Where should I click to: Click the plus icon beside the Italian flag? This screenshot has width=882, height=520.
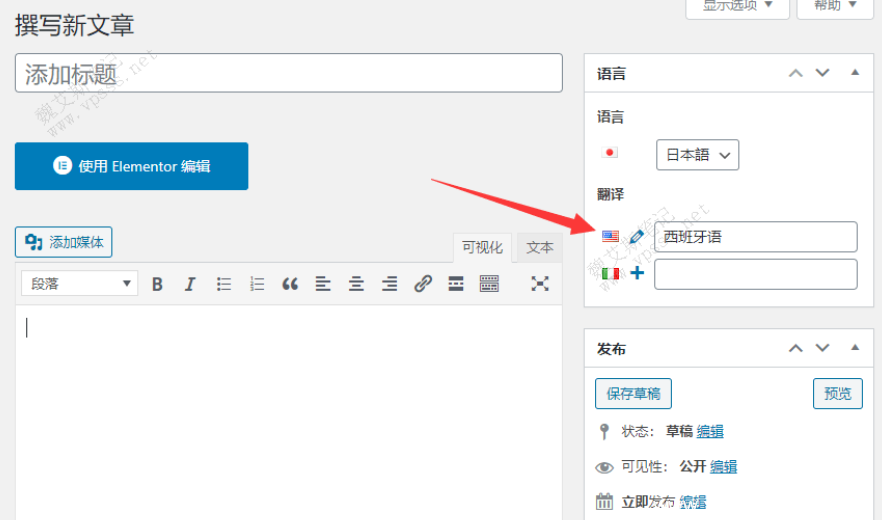coord(637,273)
